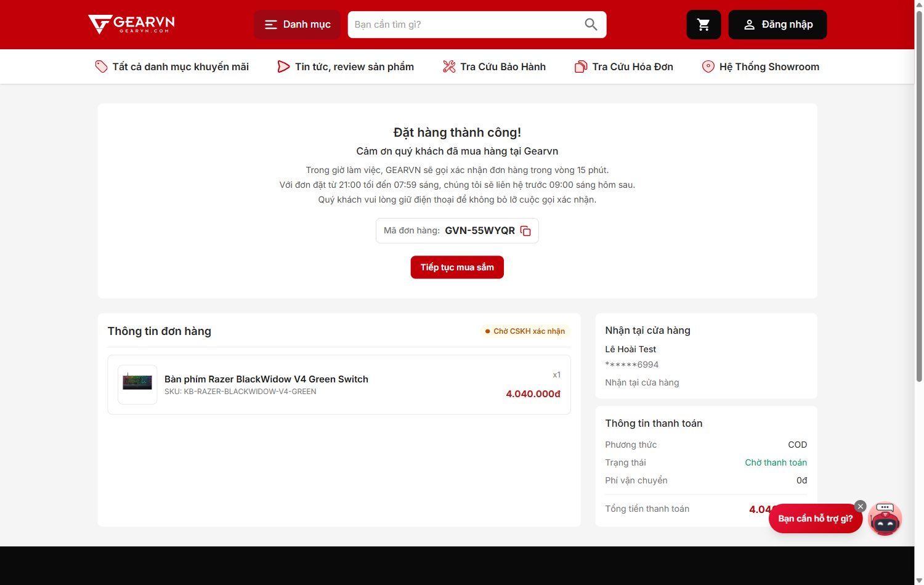Copy order code GVN-55WYQR
The image size is (924, 585).
(525, 231)
